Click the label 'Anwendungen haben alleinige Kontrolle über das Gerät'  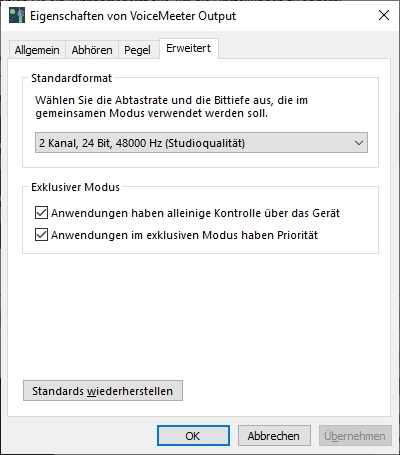tap(195, 213)
